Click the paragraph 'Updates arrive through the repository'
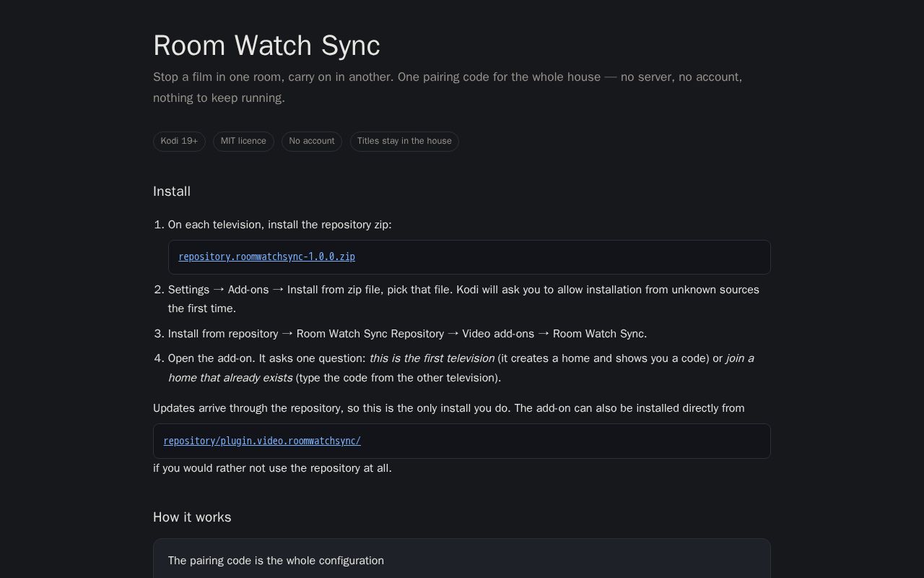 449,408
